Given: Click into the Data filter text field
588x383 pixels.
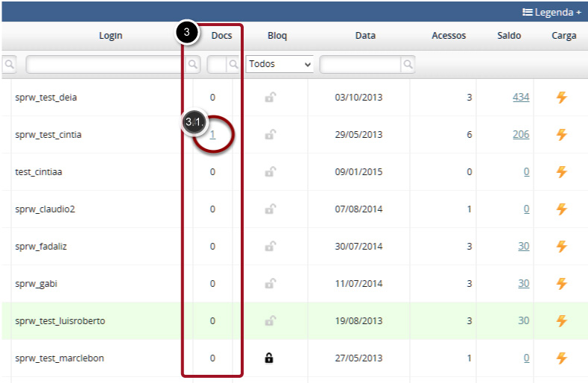Looking at the screenshot, I should pos(360,65).
